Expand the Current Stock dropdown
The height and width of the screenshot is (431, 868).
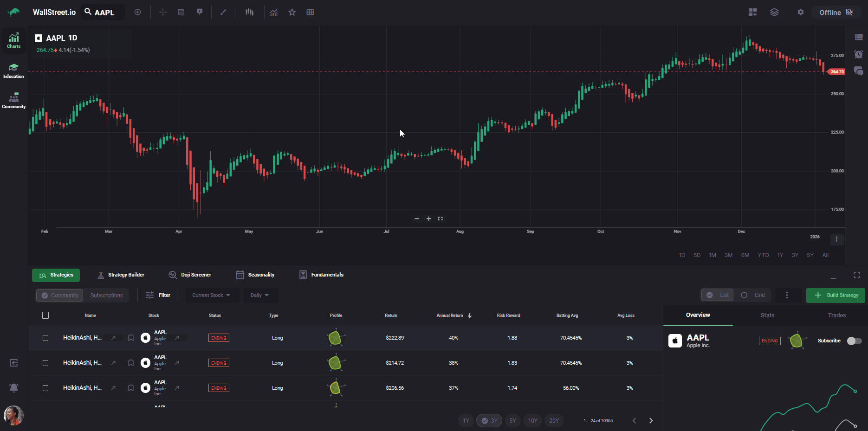[212, 295]
